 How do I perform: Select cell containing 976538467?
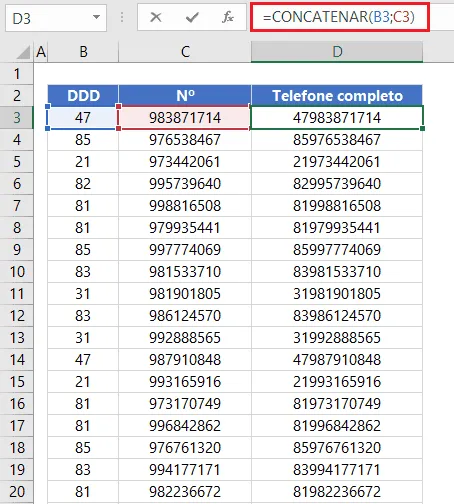(185, 140)
